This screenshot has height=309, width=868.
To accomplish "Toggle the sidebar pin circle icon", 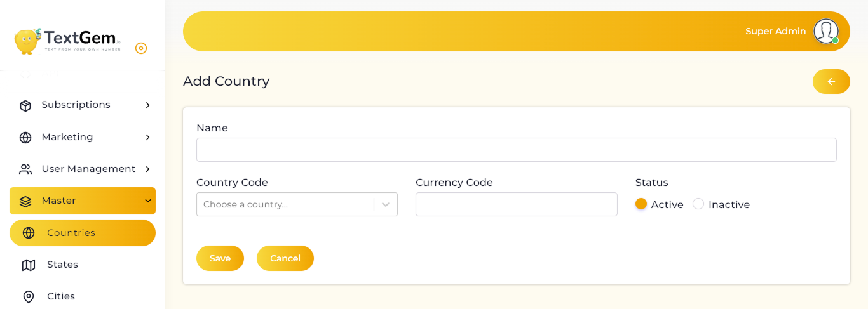I will pos(141,48).
